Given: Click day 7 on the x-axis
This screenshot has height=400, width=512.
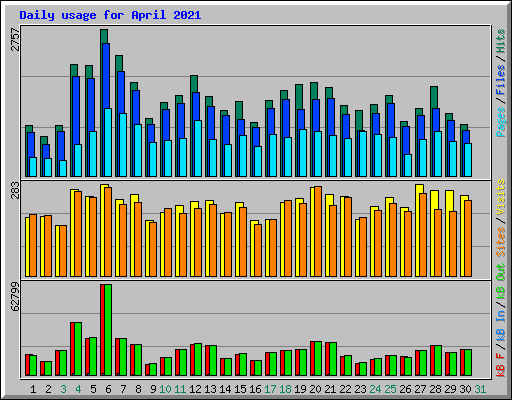Looking at the screenshot, I should point(123,389).
